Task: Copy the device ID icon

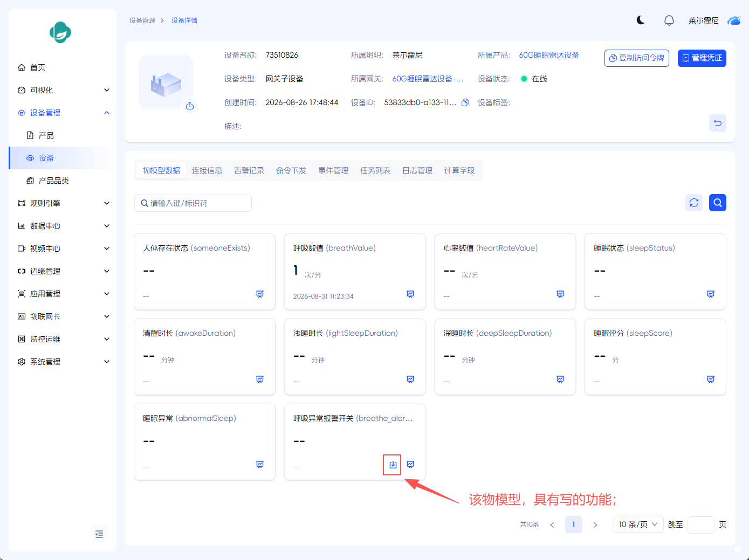Action: point(465,102)
